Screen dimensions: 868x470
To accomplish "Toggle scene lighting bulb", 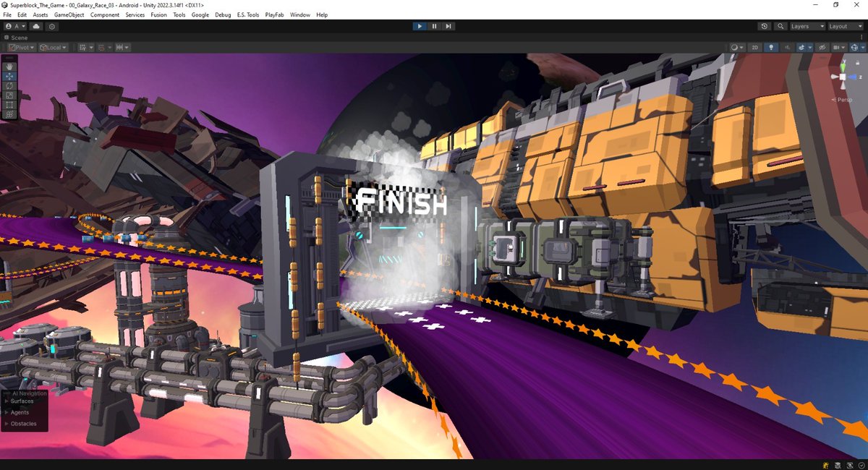I will [x=771, y=47].
